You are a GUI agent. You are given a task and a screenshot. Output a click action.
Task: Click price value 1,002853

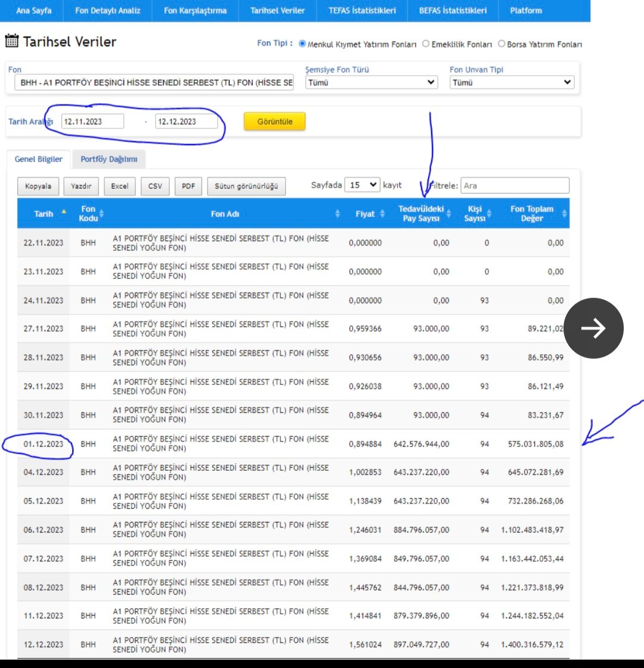click(365, 473)
